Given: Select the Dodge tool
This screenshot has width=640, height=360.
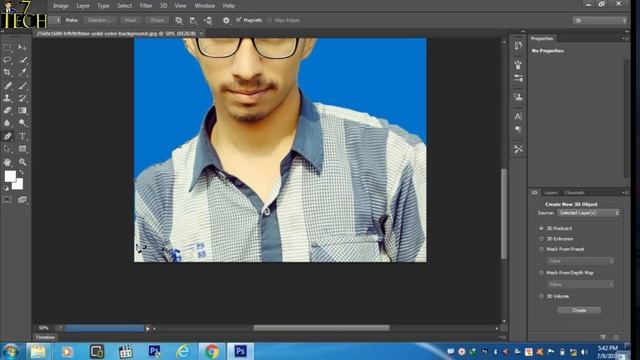Looking at the screenshot, I should tap(22, 123).
